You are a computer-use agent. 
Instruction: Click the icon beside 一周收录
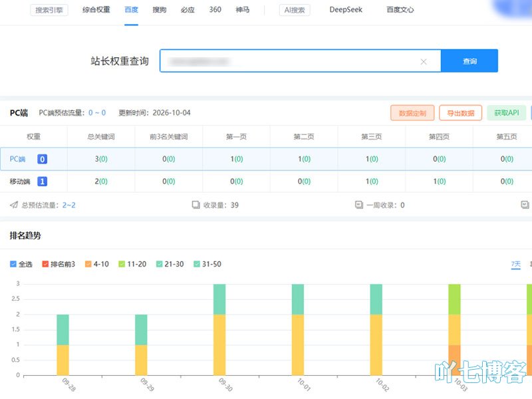click(359, 205)
